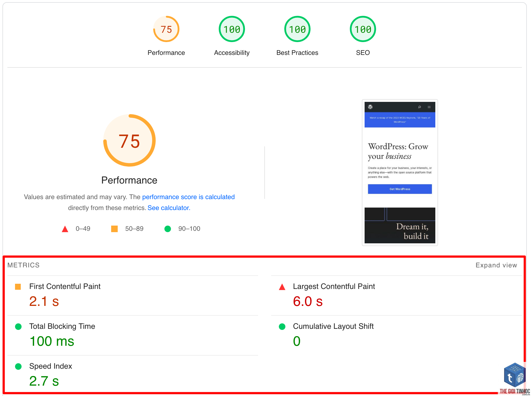The image size is (532, 396).
Task: Click the '2.1 s' metric value
Action: pyautogui.click(x=44, y=301)
